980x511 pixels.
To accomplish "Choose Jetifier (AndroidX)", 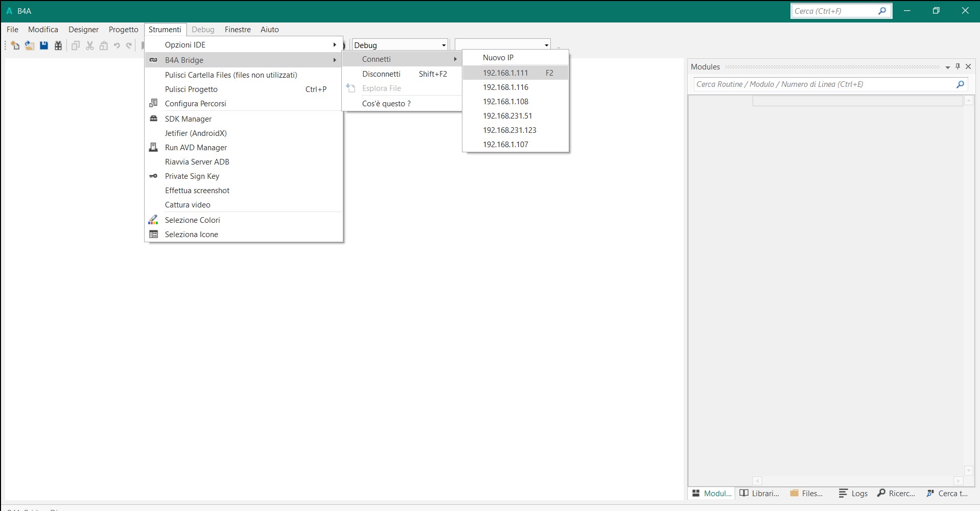I will [x=244, y=133].
